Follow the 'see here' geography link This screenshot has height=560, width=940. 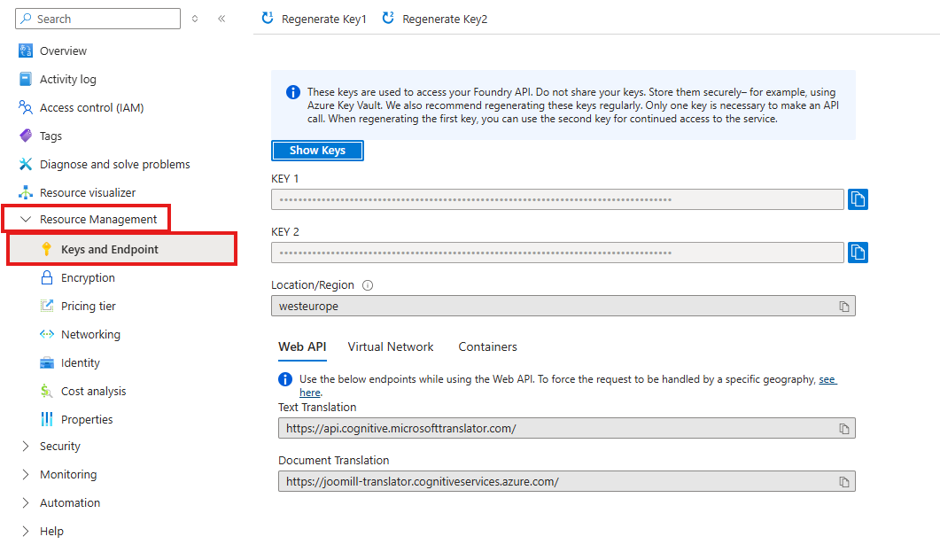click(x=827, y=379)
